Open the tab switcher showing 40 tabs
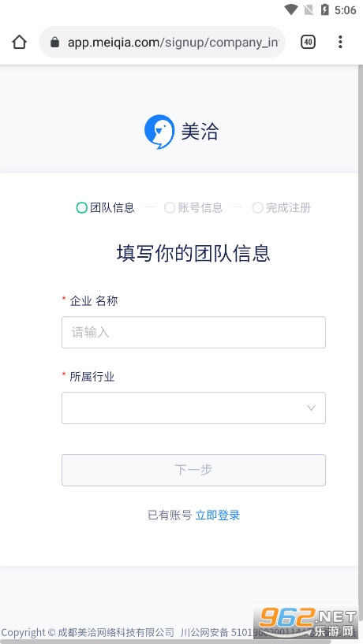 [x=308, y=42]
